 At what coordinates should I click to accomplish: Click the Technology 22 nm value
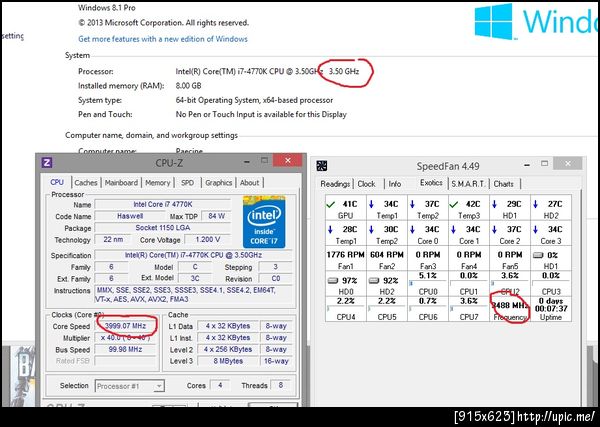point(113,240)
